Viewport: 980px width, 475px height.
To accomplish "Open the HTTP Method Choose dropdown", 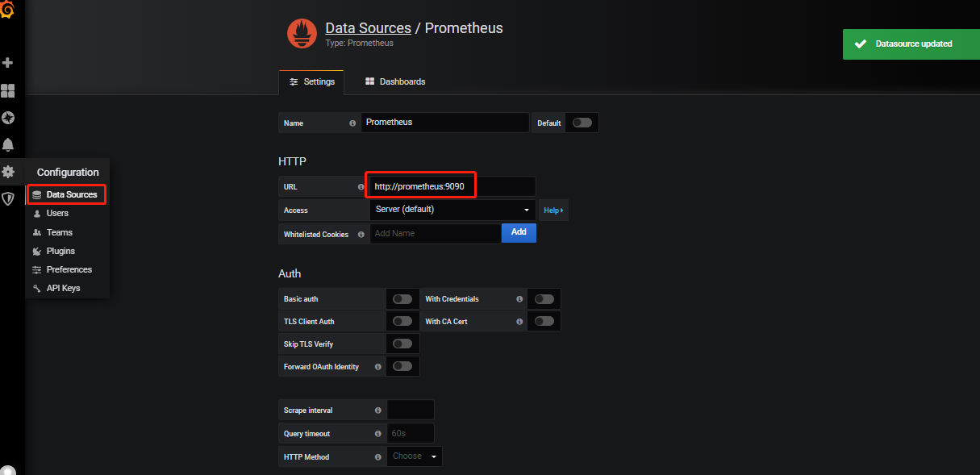I will pyautogui.click(x=415, y=456).
